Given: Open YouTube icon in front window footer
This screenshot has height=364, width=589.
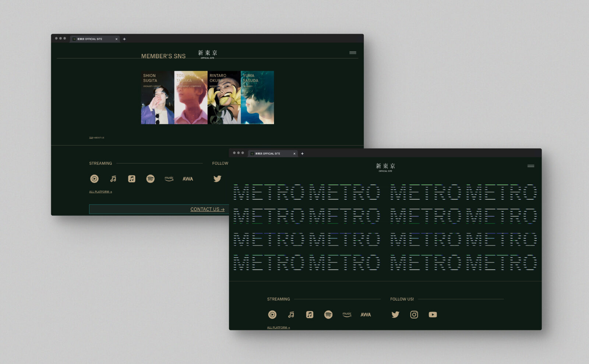Looking at the screenshot, I should click(433, 315).
